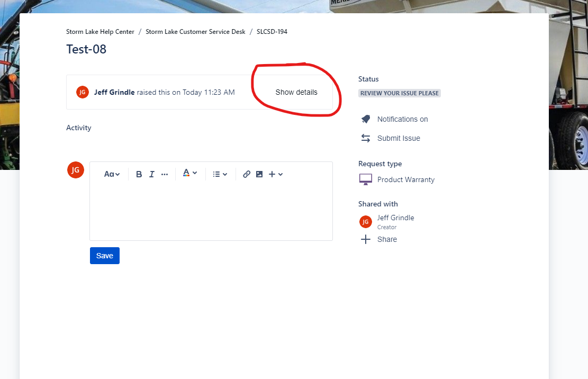Click the Product Warranty request type icon
The height and width of the screenshot is (379, 588).
tap(365, 179)
